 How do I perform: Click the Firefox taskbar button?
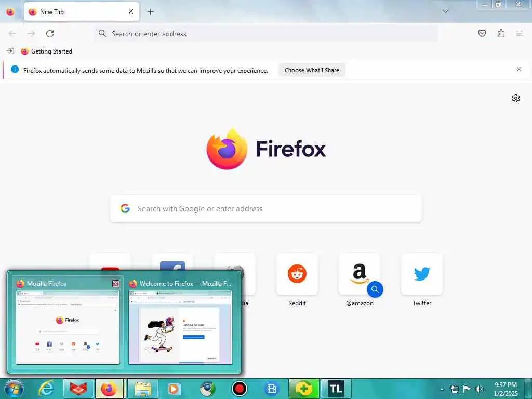109,389
